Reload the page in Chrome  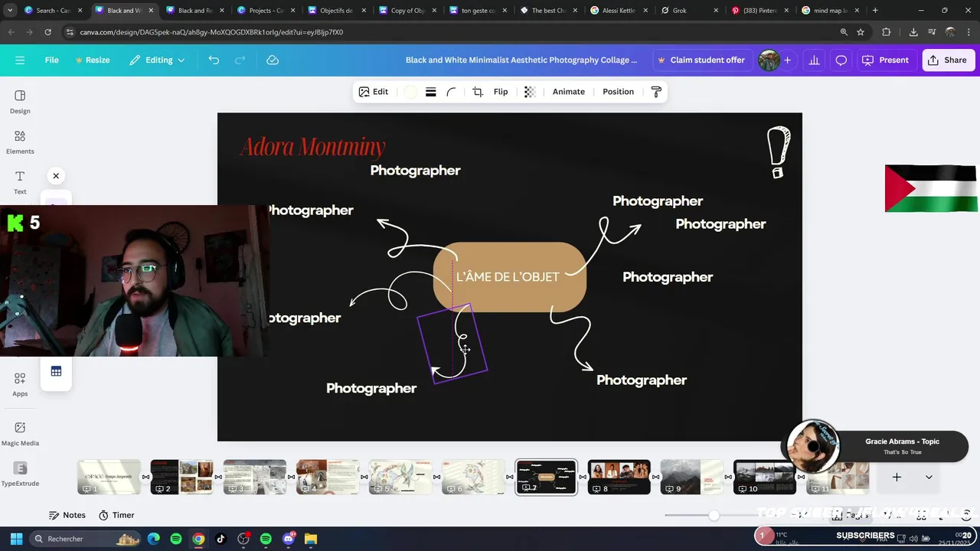click(47, 32)
